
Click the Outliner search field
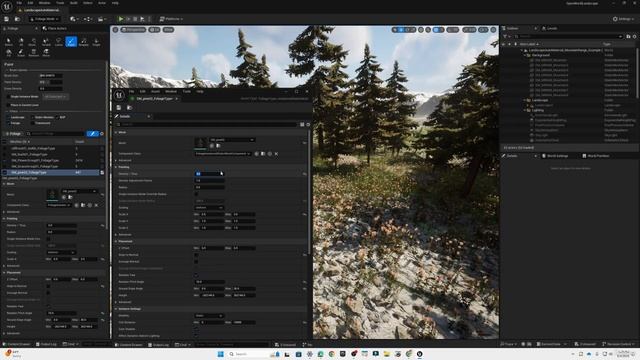568,36
